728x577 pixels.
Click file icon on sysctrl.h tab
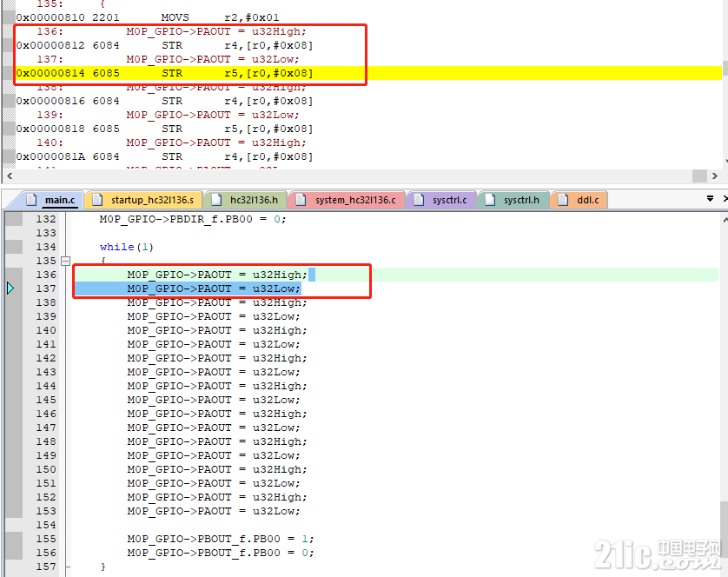(x=490, y=200)
